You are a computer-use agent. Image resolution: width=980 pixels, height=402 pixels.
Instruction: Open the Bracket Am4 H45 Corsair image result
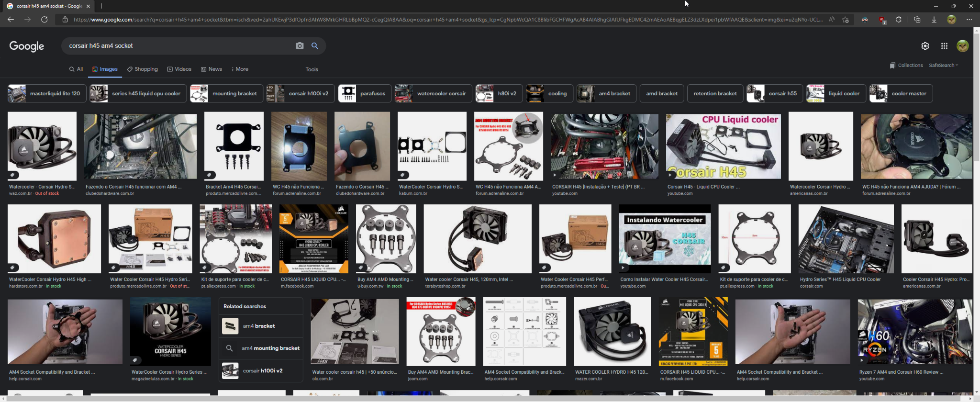tap(234, 146)
